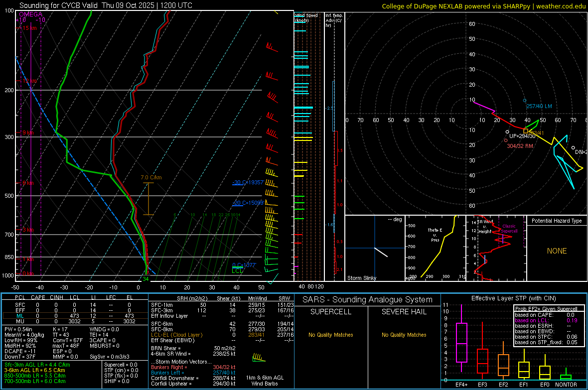Select the MU parcel row
The height and width of the screenshot is (390, 588).
(74, 321)
